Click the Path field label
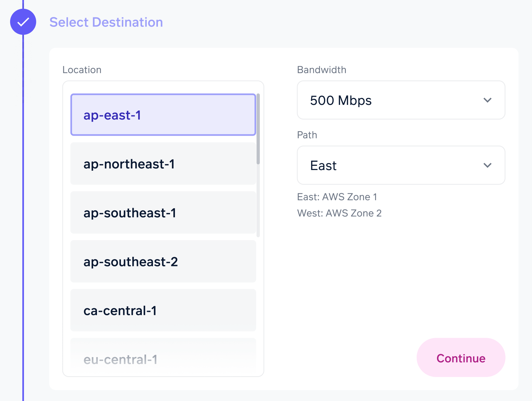The height and width of the screenshot is (401, 532). (307, 135)
